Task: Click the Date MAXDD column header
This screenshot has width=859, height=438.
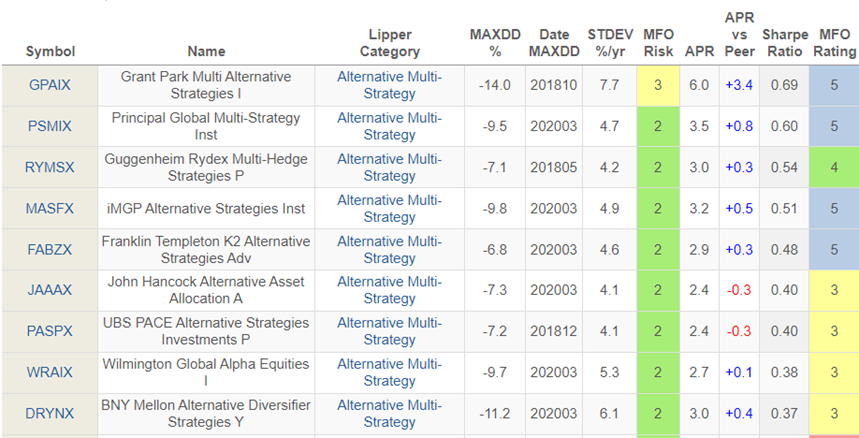Action: pos(554,42)
